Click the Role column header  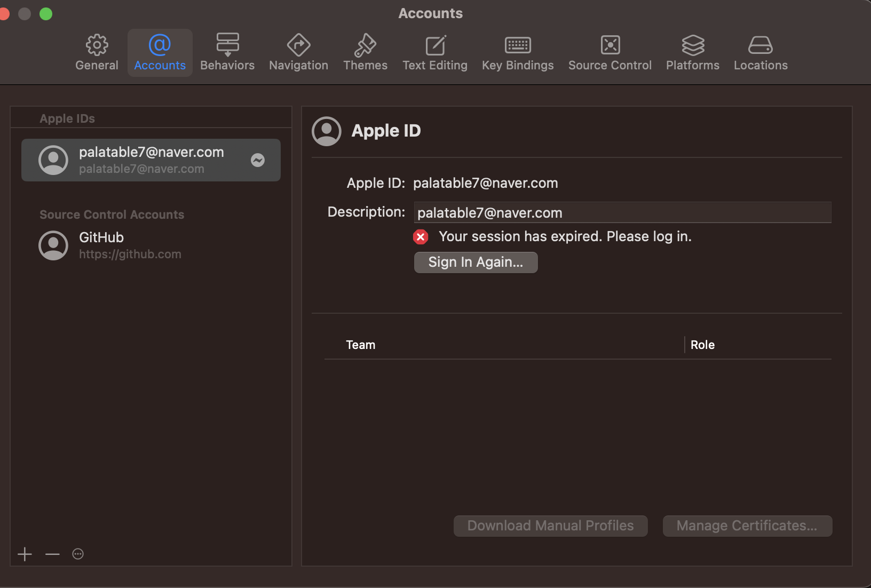pos(702,345)
